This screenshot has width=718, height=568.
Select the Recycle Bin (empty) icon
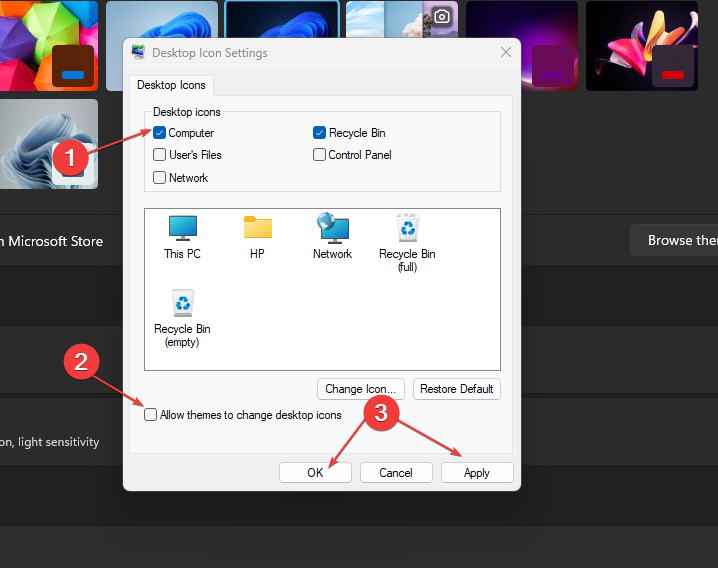[x=182, y=318]
